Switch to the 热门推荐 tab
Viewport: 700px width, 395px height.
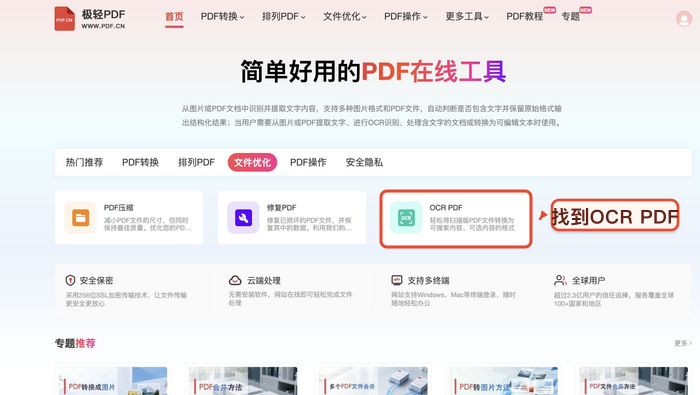click(x=84, y=162)
